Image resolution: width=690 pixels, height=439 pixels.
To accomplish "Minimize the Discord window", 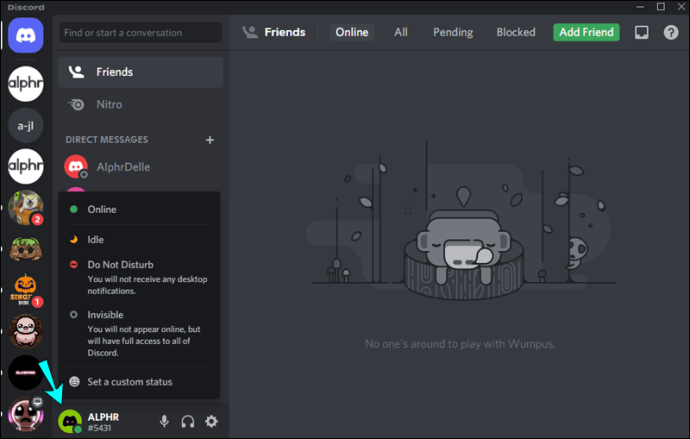I will (640, 7).
